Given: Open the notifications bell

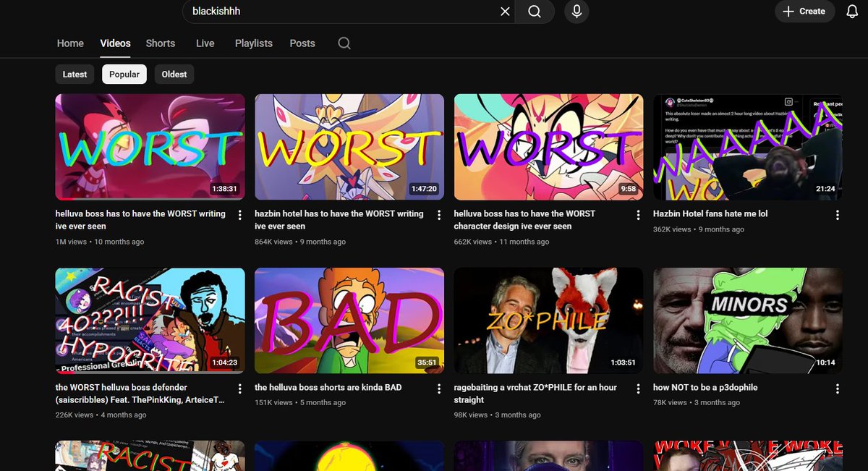Looking at the screenshot, I should (852, 12).
